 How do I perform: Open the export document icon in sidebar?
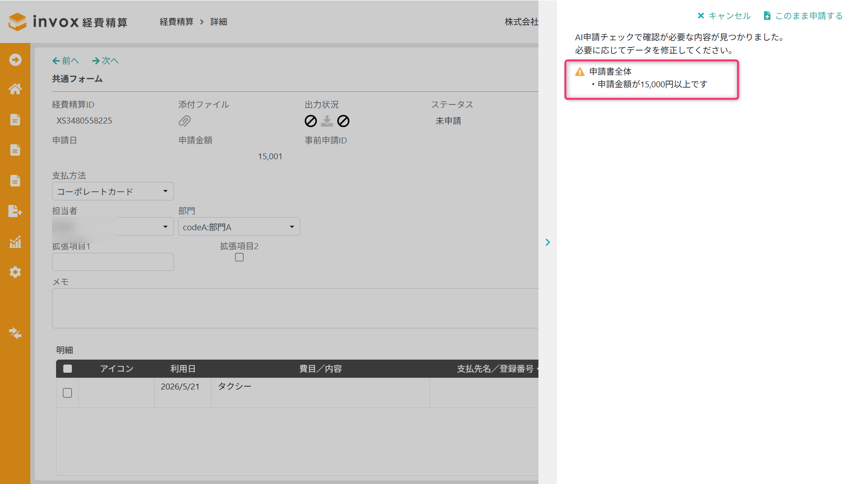pyautogui.click(x=15, y=211)
